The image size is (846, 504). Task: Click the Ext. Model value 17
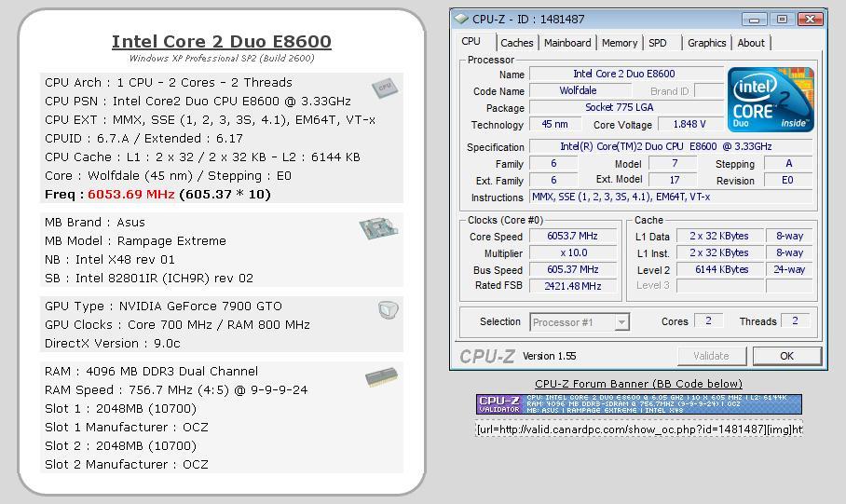coord(674,180)
